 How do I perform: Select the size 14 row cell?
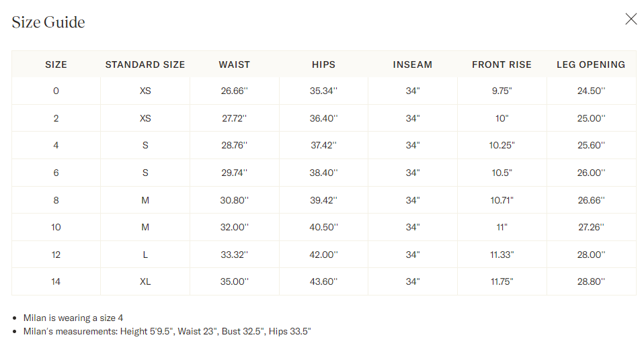pos(56,281)
